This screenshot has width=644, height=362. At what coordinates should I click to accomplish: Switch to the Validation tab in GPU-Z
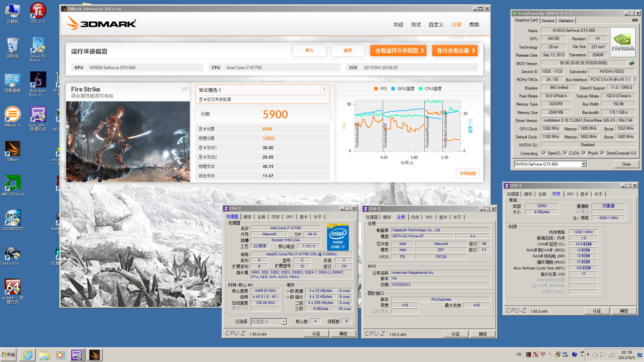coord(566,21)
